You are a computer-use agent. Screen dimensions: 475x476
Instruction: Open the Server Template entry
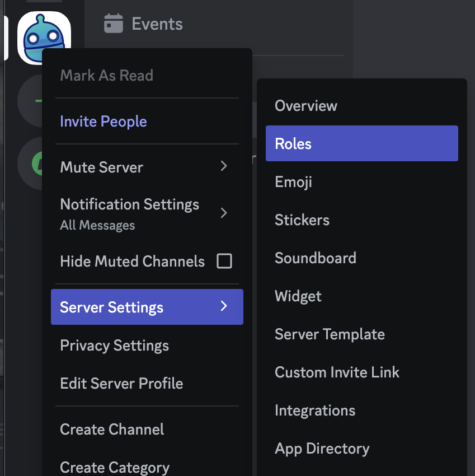[362, 334]
